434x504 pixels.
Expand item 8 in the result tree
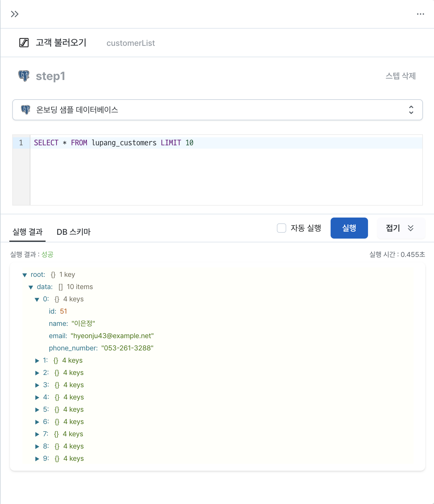point(37,446)
